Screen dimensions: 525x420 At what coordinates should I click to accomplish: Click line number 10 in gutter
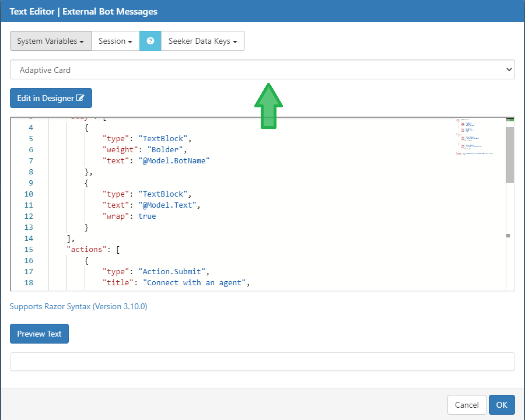(x=29, y=194)
